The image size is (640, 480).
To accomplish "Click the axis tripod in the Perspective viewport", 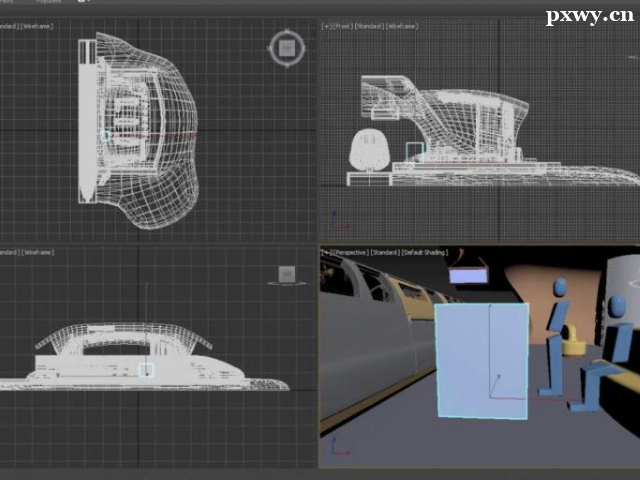I will click(x=337, y=450).
